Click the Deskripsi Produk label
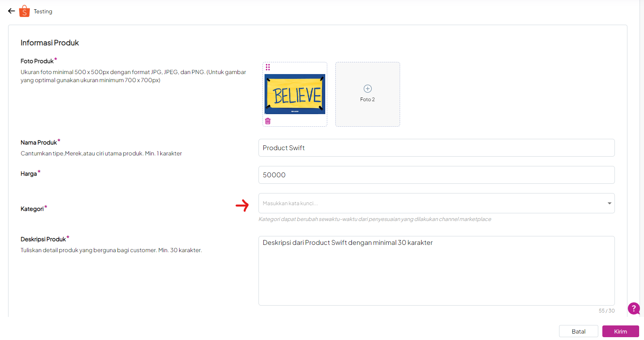Viewport: 644px width, 340px height. tap(43, 239)
